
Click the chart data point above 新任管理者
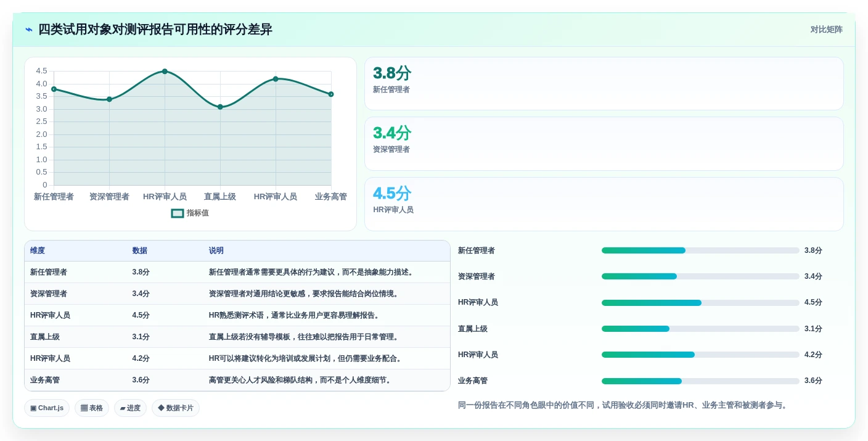coord(54,89)
